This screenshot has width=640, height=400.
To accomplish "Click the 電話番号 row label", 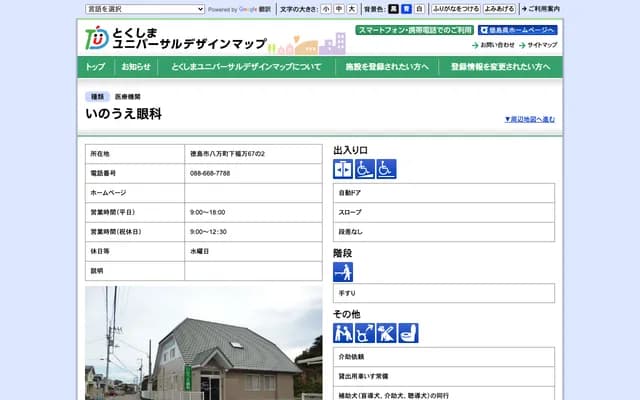I will pos(103,173).
